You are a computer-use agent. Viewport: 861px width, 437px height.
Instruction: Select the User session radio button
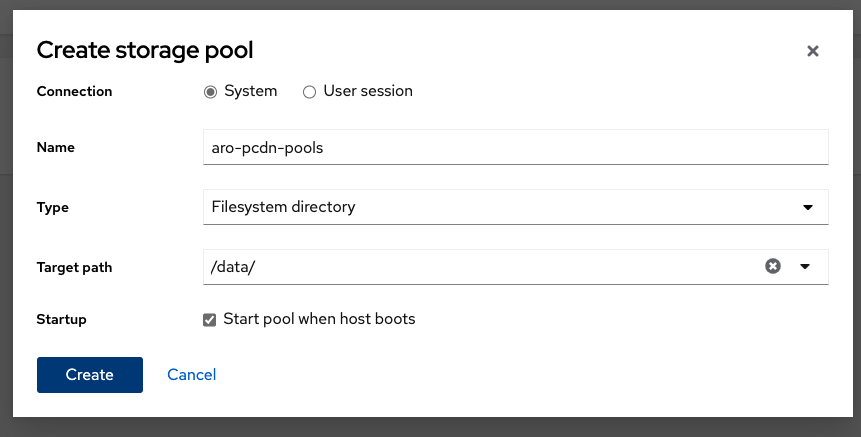309,92
